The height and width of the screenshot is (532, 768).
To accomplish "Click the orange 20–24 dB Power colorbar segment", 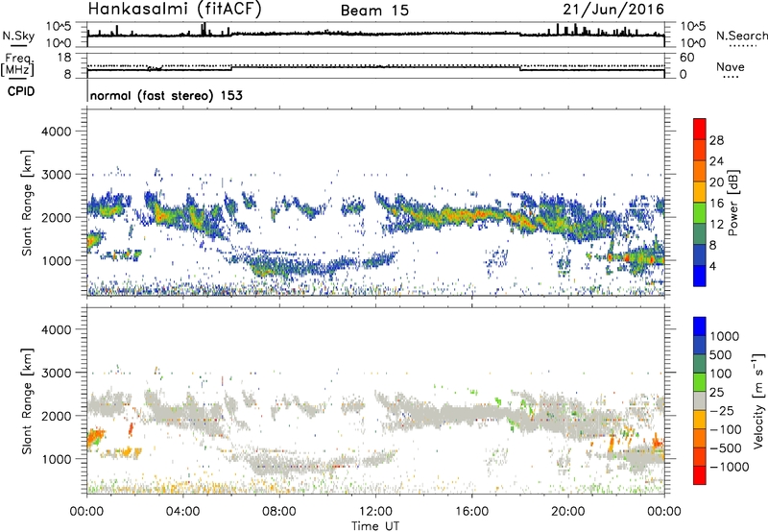I will pyautogui.click(x=700, y=171).
